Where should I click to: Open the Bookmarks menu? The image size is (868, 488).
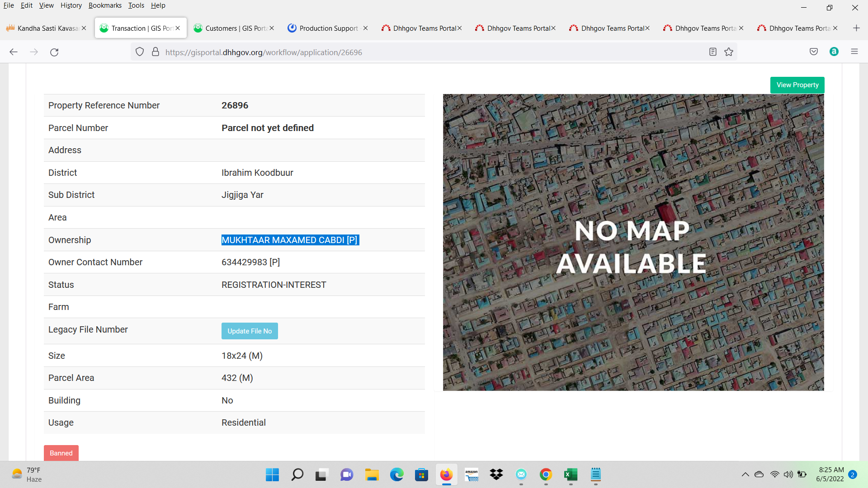click(105, 5)
